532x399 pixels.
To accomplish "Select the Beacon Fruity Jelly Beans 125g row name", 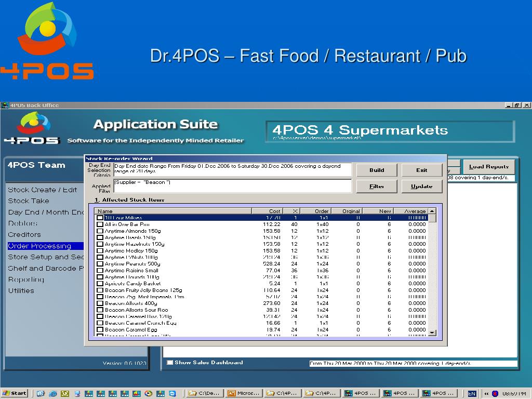I will point(143,290).
